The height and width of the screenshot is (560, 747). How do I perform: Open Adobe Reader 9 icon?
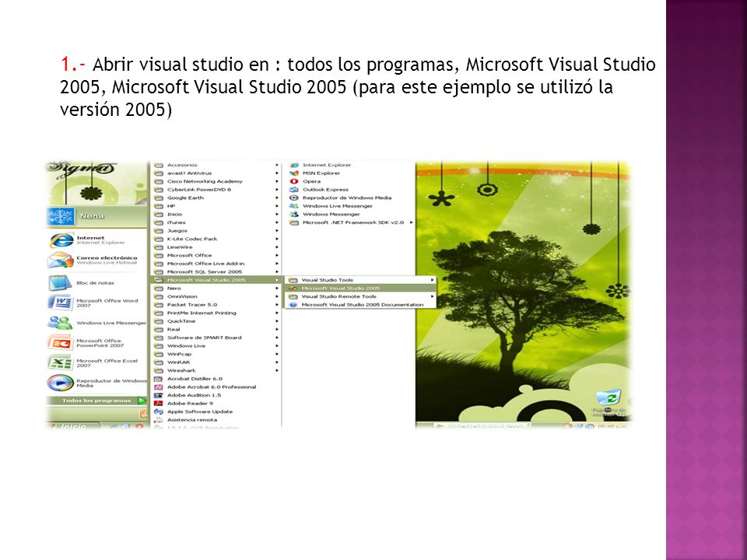159,404
